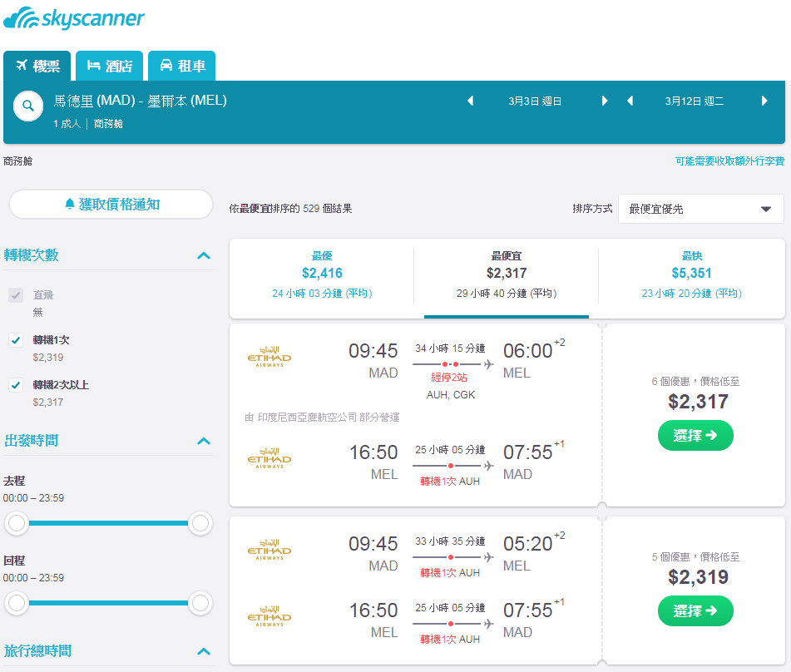
Task: Uncheck the 轉機1次 checkbox
Action: coord(16,340)
